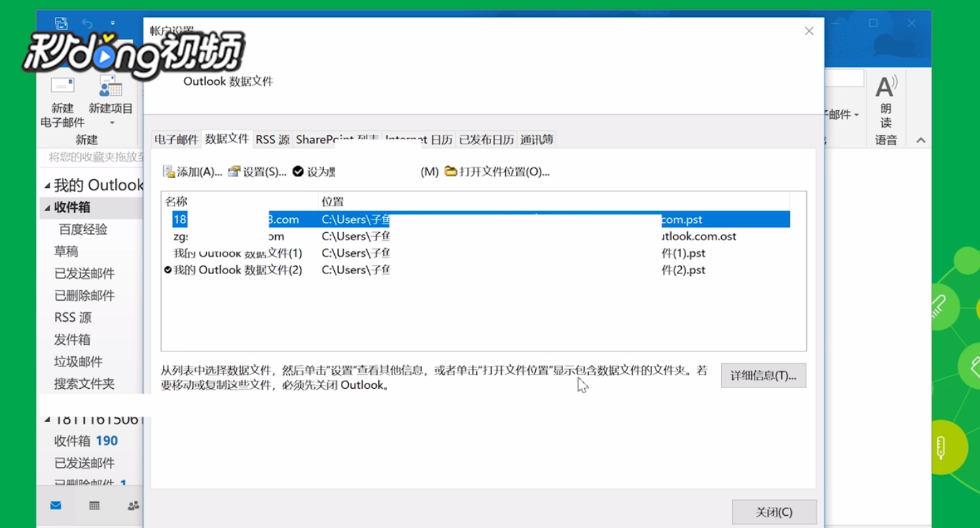
Task: Switch to the 电子邮件 tab
Action: [177, 139]
